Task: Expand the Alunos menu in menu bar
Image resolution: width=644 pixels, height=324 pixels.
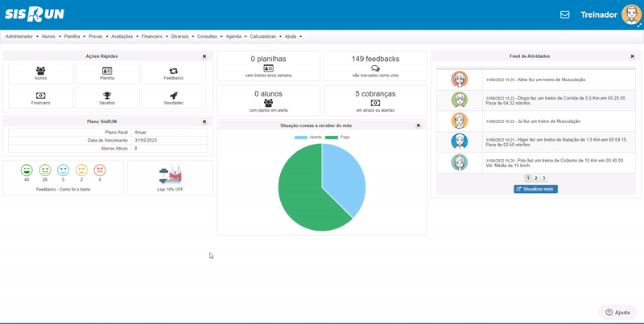Action: pos(52,36)
